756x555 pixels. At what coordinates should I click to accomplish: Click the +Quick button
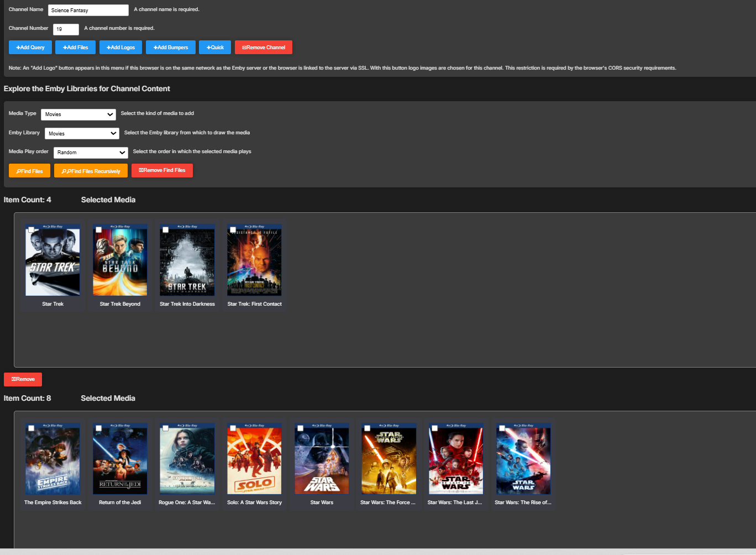coord(215,48)
